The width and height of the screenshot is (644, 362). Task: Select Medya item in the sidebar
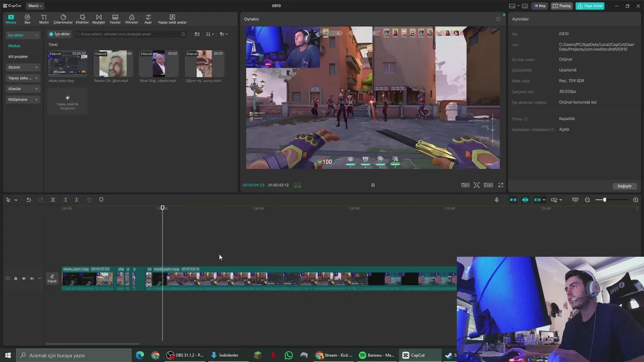tap(14, 46)
